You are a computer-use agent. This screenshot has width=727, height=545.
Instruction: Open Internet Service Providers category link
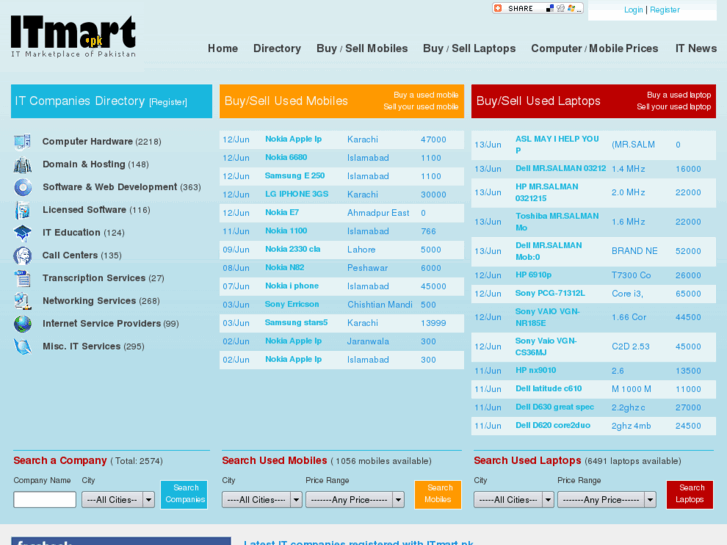pyautogui.click(x=110, y=323)
